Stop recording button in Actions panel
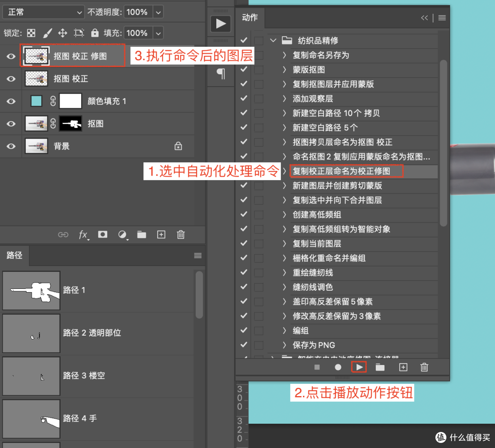 [317, 367]
